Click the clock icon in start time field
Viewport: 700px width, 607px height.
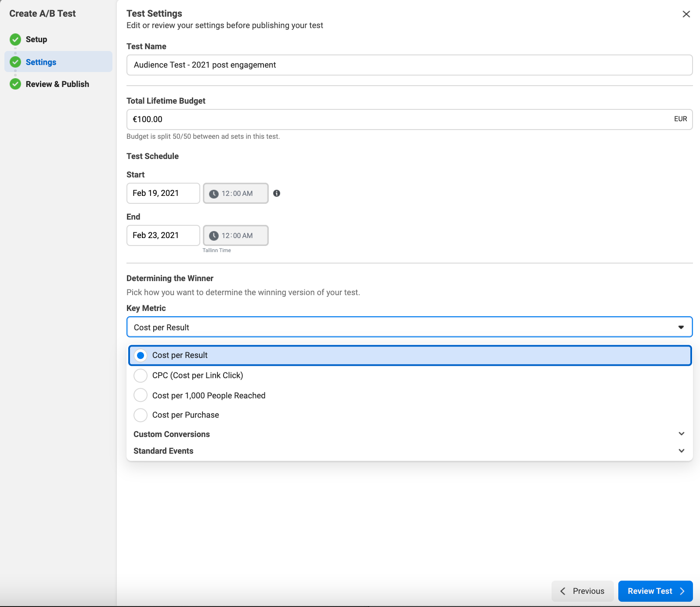[214, 194]
